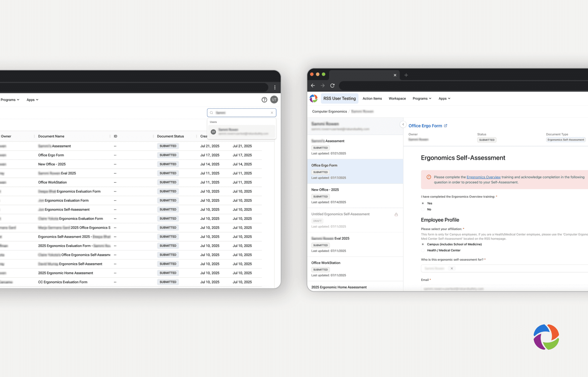The height and width of the screenshot is (377, 588).
Task: Click the magnifier icon in search box
Action: [212, 113]
